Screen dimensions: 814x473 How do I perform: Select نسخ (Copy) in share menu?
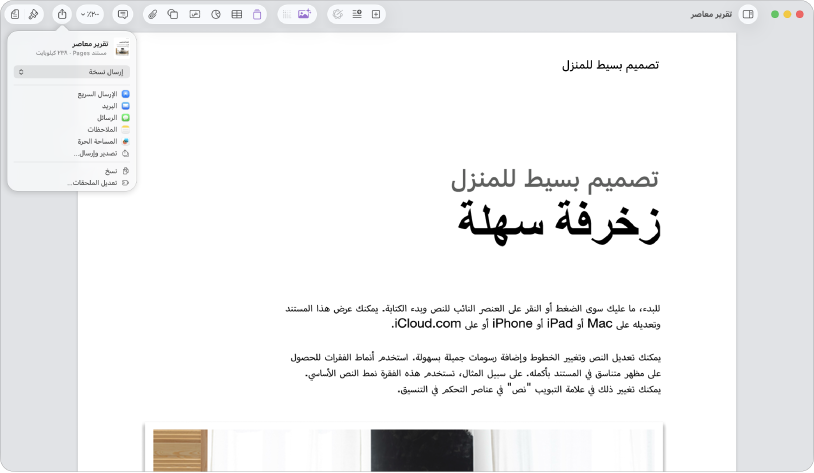117,171
